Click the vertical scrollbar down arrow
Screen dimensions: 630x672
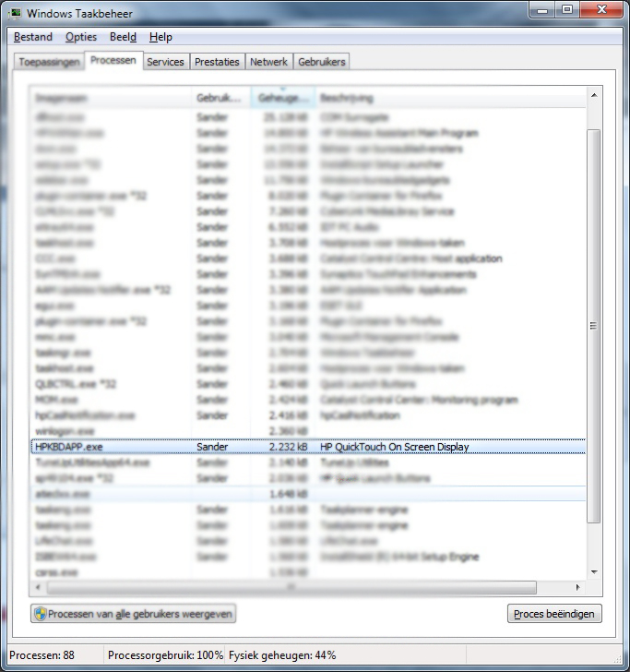coord(594,572)
